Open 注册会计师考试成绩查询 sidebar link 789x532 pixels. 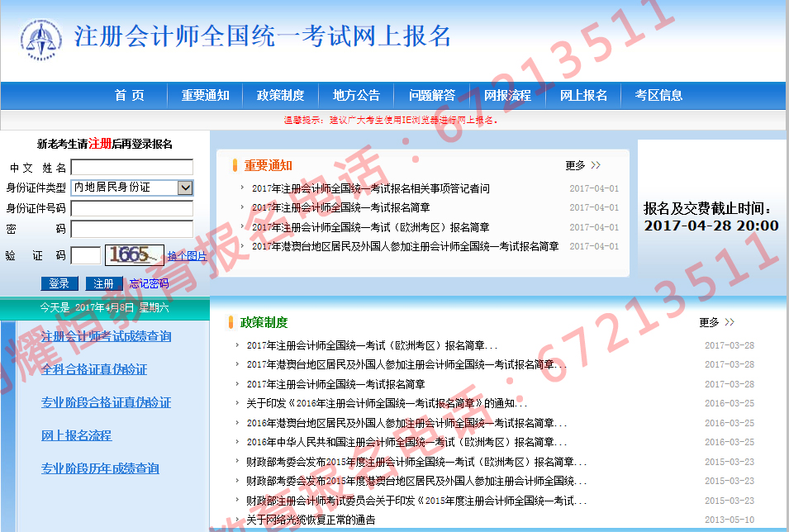107,336
